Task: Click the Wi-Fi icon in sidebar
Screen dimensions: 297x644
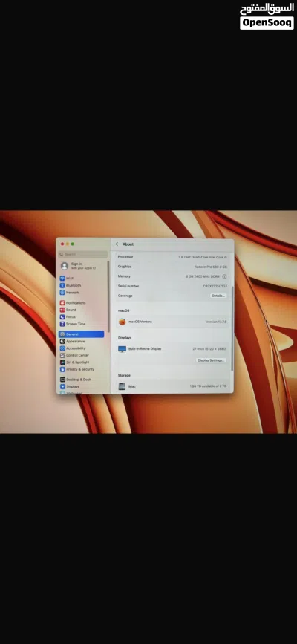Action: 62,279
